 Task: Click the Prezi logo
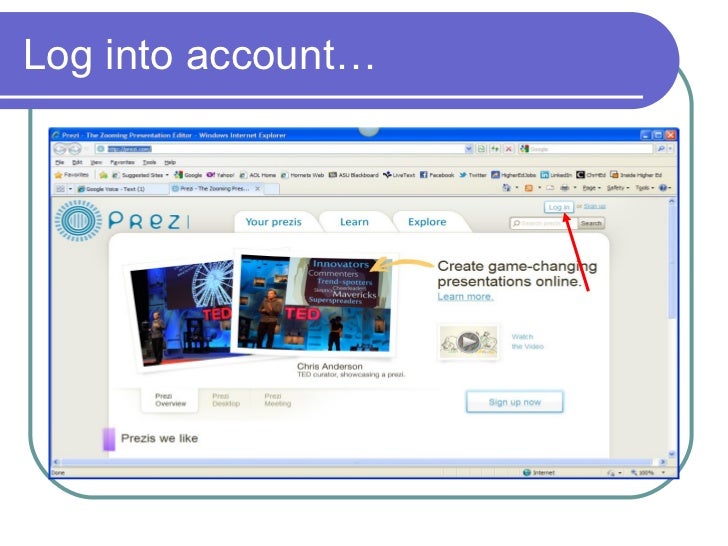click(122, 221)
